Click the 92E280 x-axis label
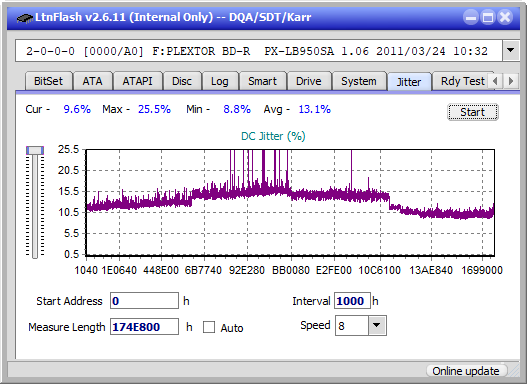This screenshot has height=384, width=527. coord(247,270)
